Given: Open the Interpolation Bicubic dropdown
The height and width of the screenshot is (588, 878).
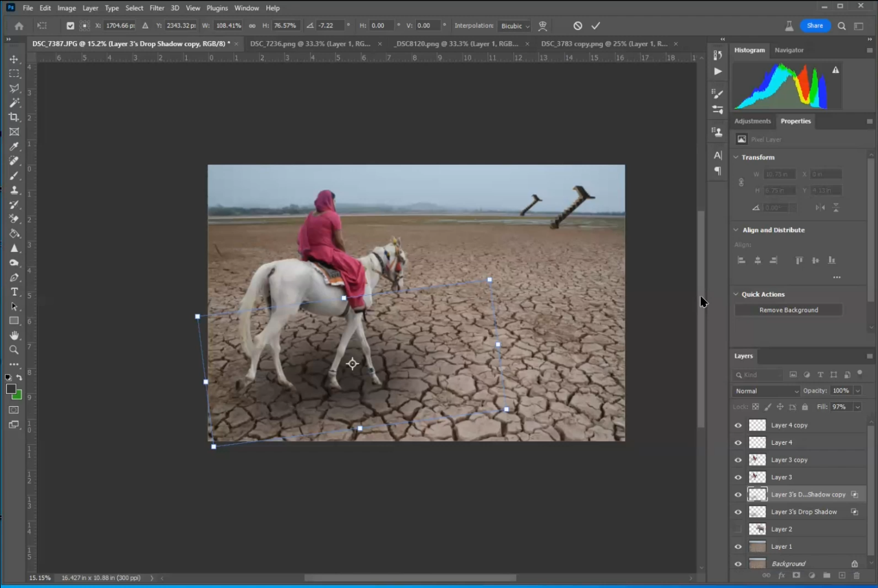Looking at the screenshot, I should 515,26.
